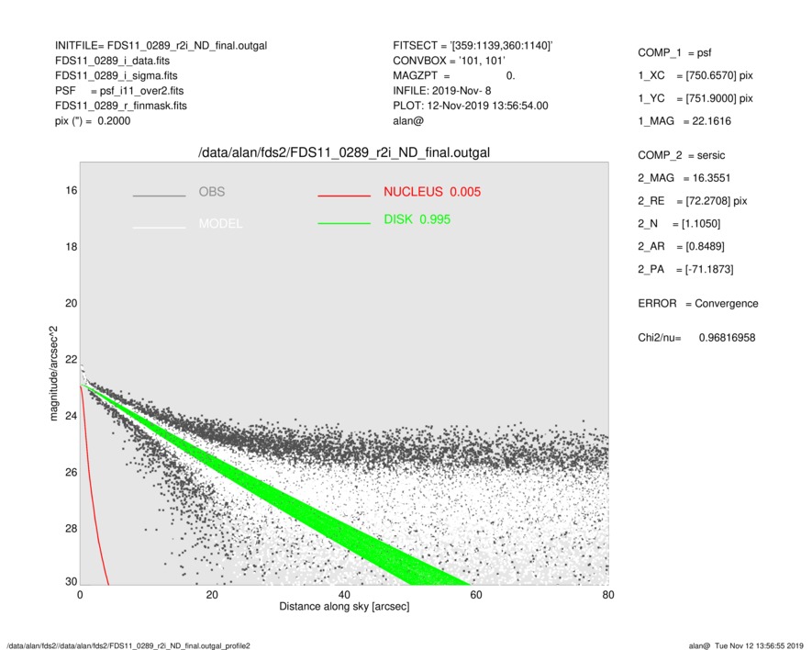Image resolution: width=812 pixels, height=650 pixels.
Task: Click the CONVBOX = '101, 101' line
Action: [449, 61]
